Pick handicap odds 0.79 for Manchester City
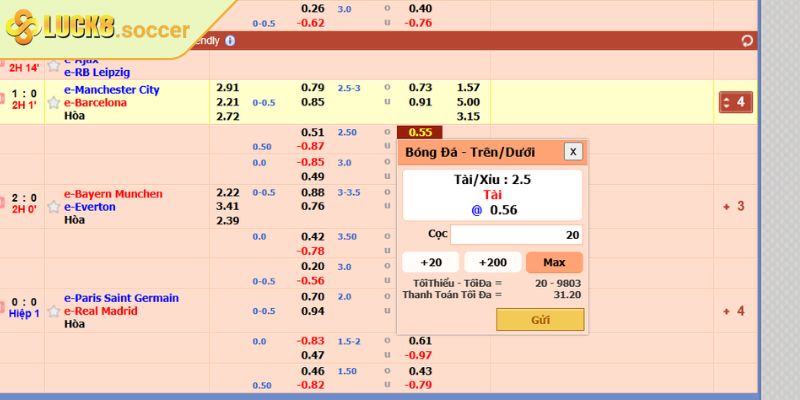This screenshot has height=400, width=800. point(313,88)
